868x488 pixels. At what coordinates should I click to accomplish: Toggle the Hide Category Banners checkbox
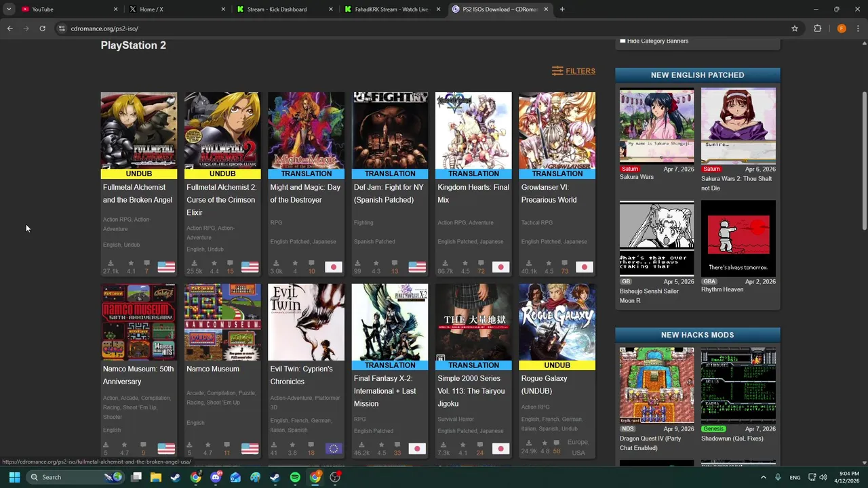pyautogui.click(x=623, y=41)
